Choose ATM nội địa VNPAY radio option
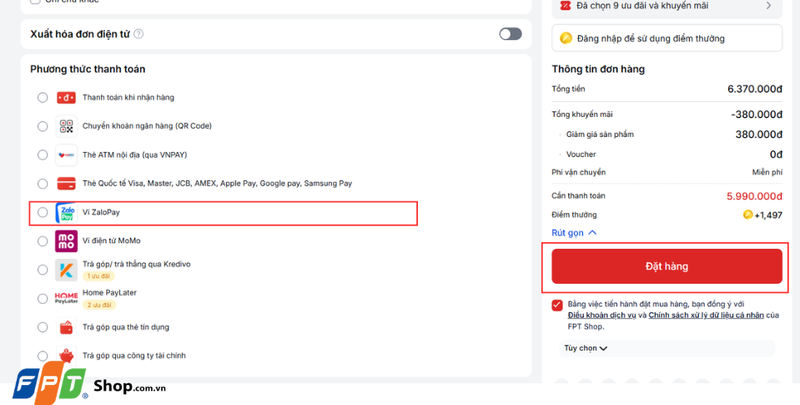Viewport: 800px width, 405px height. pos(43,155)
